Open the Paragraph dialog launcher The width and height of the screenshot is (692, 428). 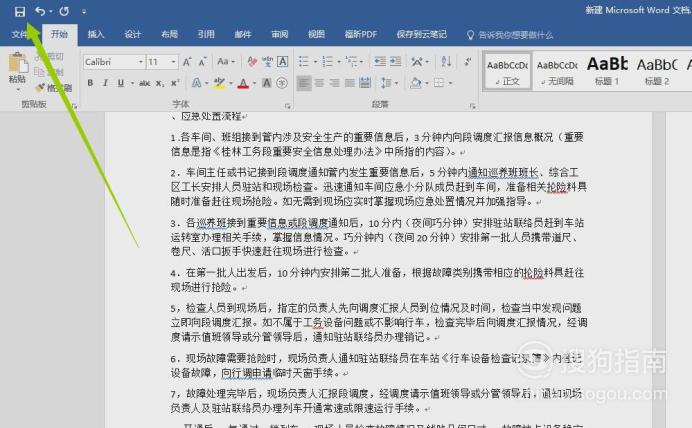[473, 106]
